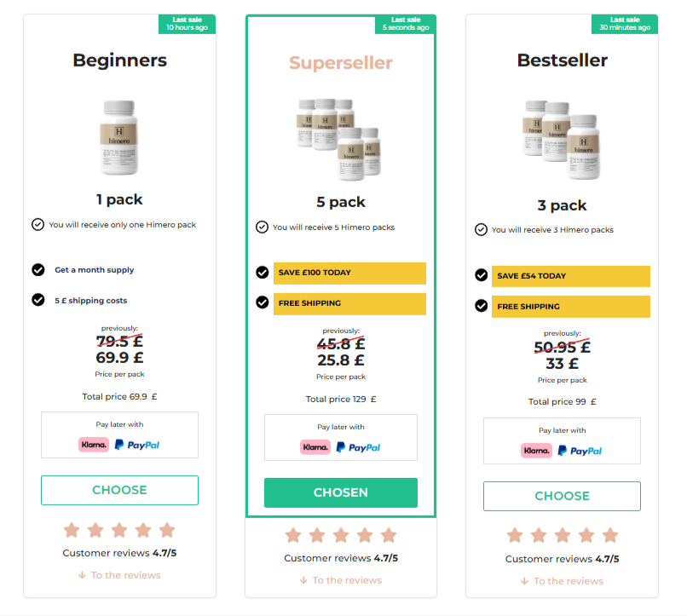Select the Superseller plan heading
This screenshot has height=616, width=687.
pyautogui.click(x=340, y=62)
